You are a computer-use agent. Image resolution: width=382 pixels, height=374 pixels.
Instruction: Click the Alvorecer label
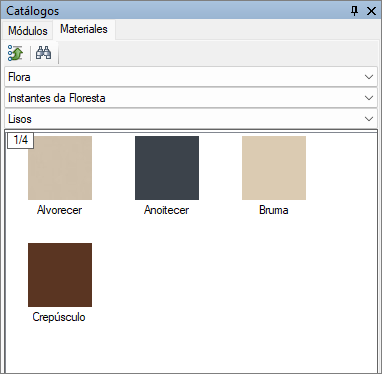click(x=59, y=210)
